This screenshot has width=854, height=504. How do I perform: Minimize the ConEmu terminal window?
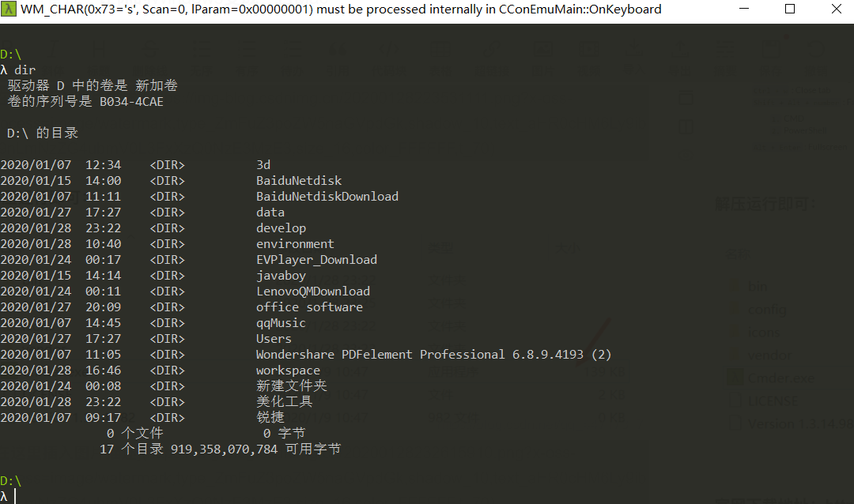tap(744, 9)
